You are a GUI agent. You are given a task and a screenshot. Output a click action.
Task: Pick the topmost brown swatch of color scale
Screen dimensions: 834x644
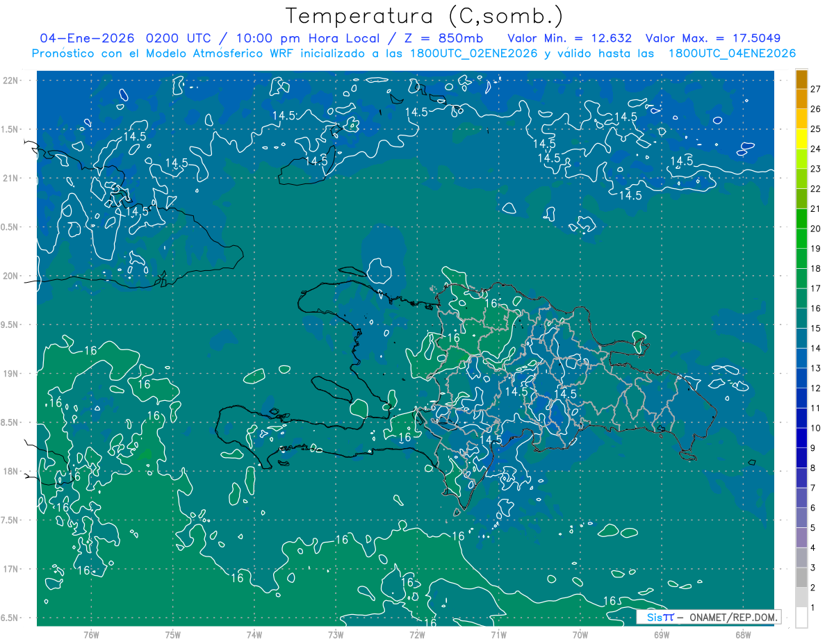point(801,79)
